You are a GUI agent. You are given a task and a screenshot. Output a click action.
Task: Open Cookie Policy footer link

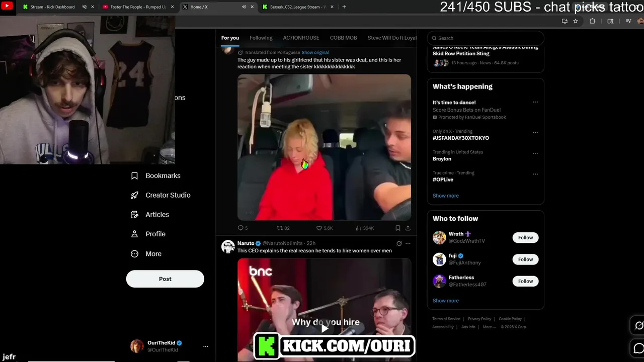pyautogui.click(x=510, y=319)
